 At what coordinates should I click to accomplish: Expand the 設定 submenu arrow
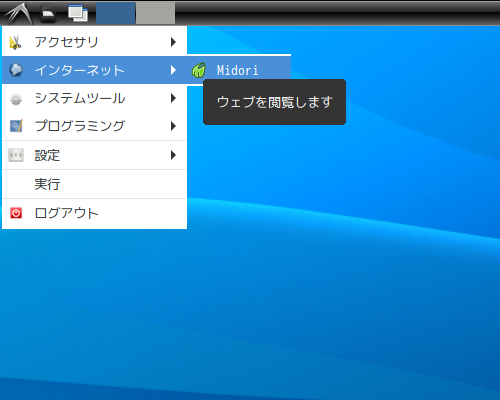point(173,155)
